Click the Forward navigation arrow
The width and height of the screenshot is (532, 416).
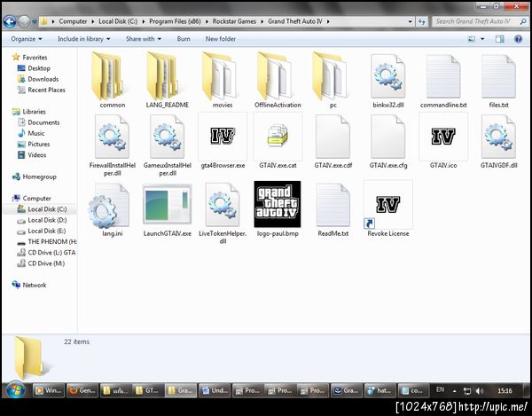click(24, 21)
